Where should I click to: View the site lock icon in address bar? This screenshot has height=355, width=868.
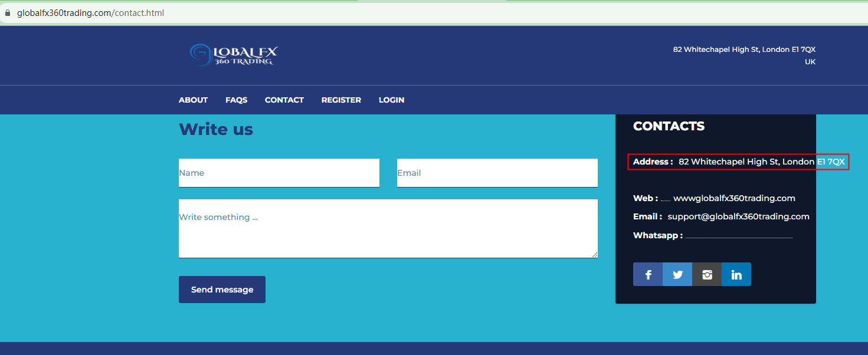8,12
